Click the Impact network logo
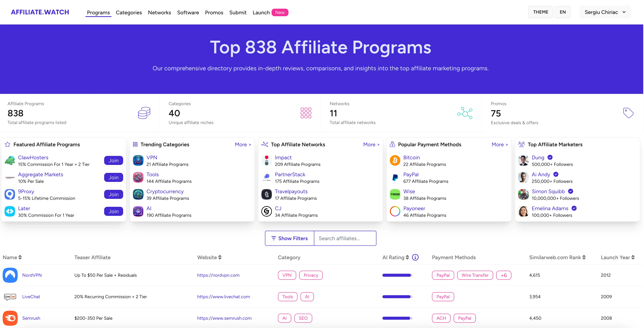The image size is (644, 328). click(x=266, y=161)
